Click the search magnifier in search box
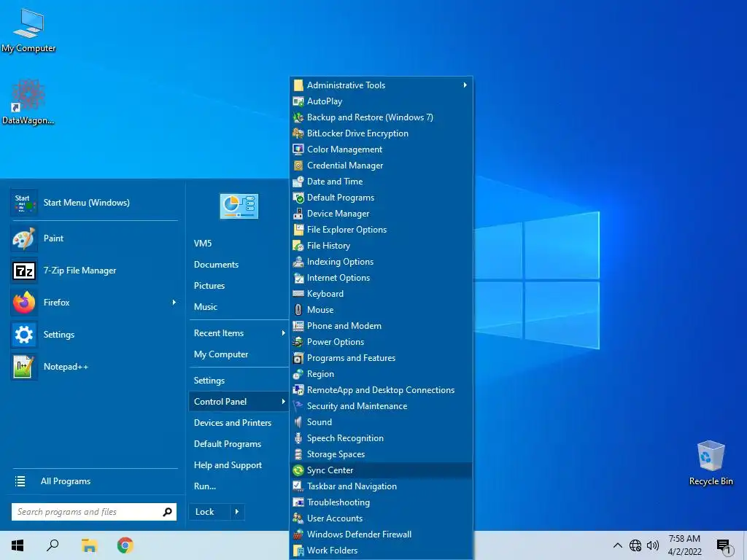 167,512
